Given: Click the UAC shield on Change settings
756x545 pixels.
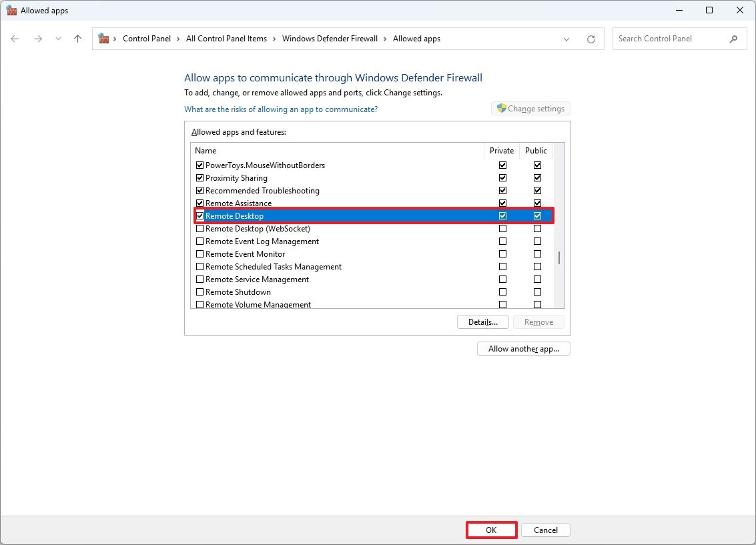Looking at the screenshot, I should 500,108.
